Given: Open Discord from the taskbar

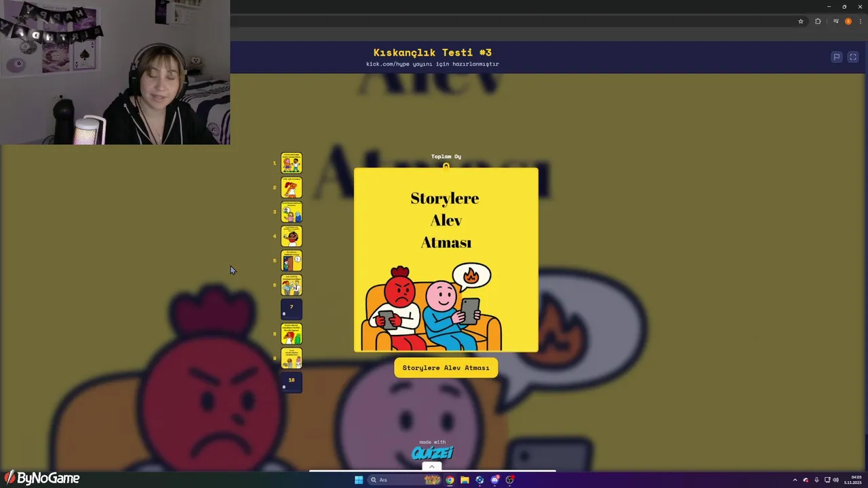Looking at the screenshot, I should (x=494, y=480).
